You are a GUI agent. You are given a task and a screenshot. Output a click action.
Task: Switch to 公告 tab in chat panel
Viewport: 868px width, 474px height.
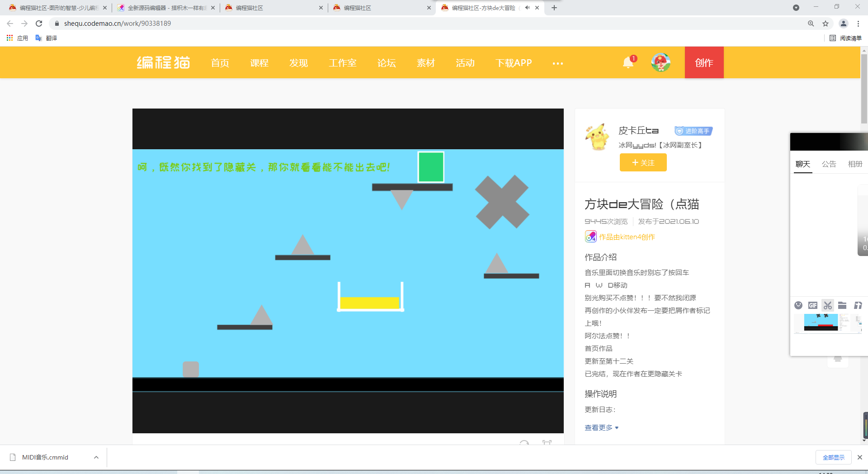click(829, 164)
